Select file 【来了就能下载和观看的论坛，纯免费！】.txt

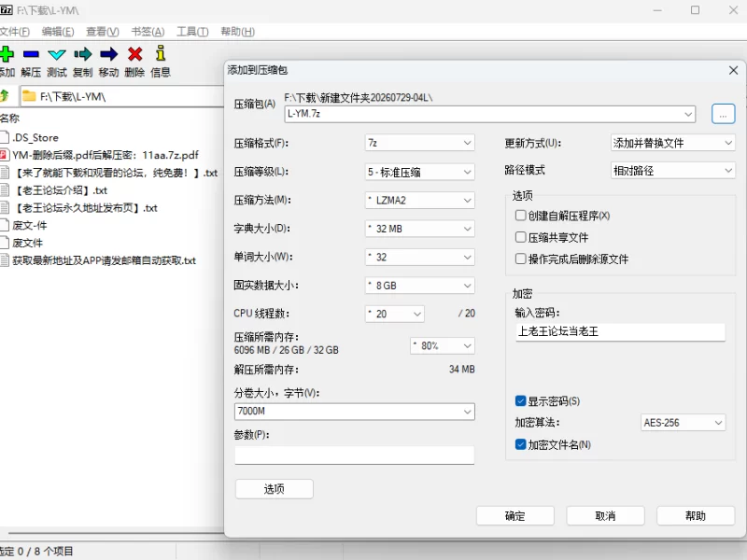point(114,173)
